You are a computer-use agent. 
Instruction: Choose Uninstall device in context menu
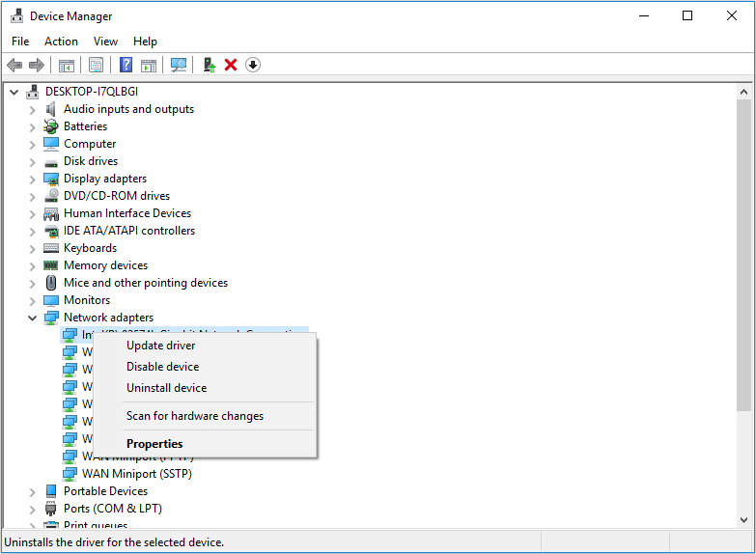[206, 388]
